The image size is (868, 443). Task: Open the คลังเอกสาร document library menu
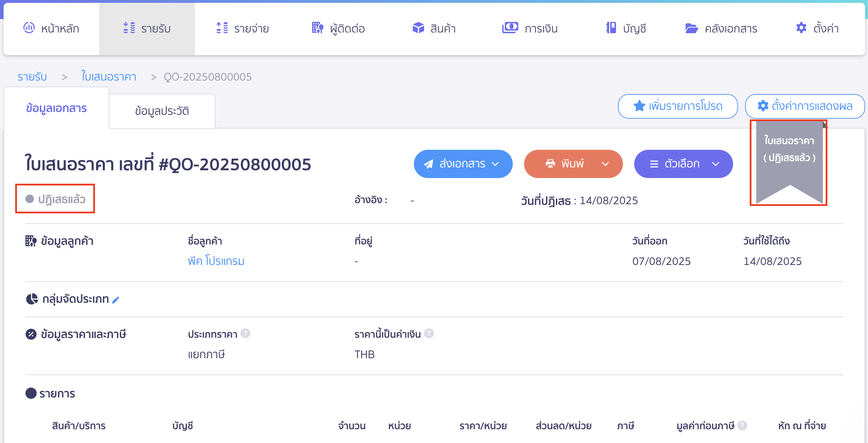click(721, 28)
